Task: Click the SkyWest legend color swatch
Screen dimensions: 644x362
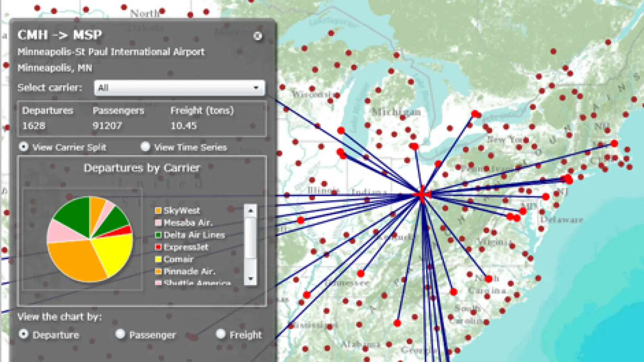Action: [158, 210]
